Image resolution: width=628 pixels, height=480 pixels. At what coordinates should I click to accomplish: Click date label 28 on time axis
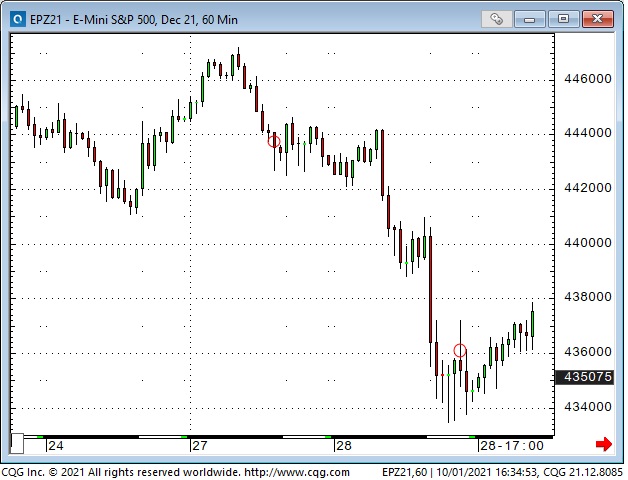click(344, 446)
